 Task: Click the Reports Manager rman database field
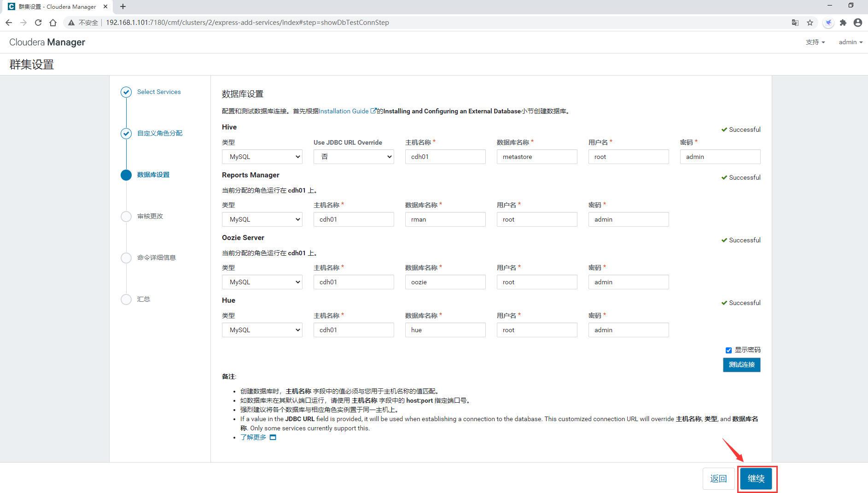pyautogui.click(x=445, y=219)
